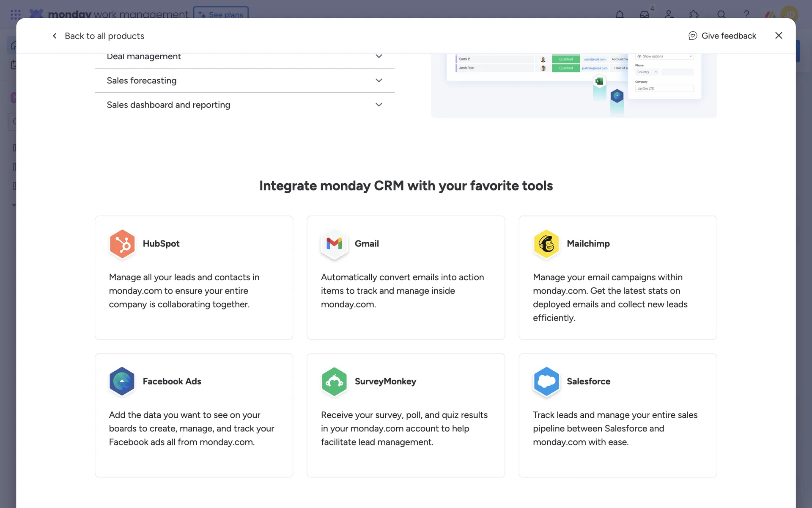Click the See plans button
This screenshot has height=508, width=812.
coord(221,14)
